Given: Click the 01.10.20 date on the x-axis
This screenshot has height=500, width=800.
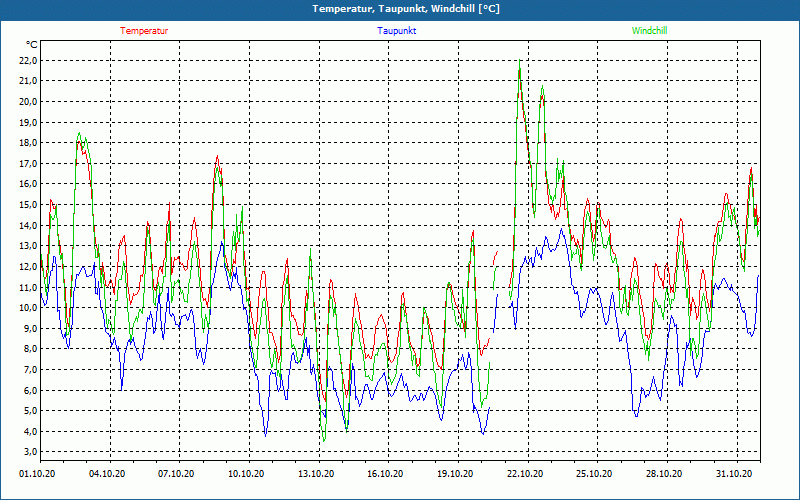Looking at the screenshot, I should coord(37,475).
